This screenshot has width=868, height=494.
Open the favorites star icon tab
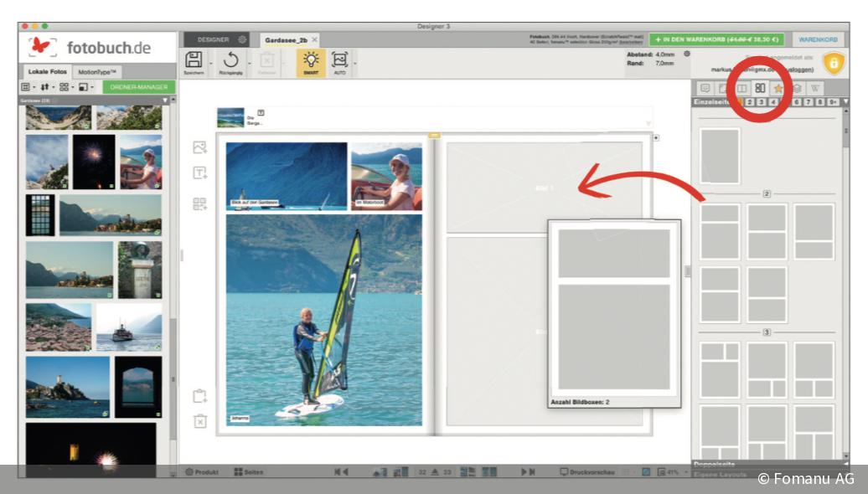(x=778, y=88)
